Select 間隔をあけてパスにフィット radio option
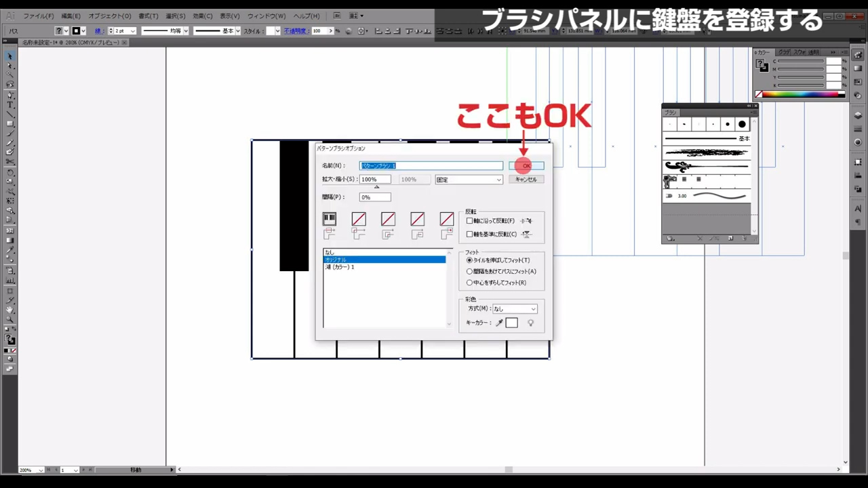The image size is (868, 488). coord(469,272)
